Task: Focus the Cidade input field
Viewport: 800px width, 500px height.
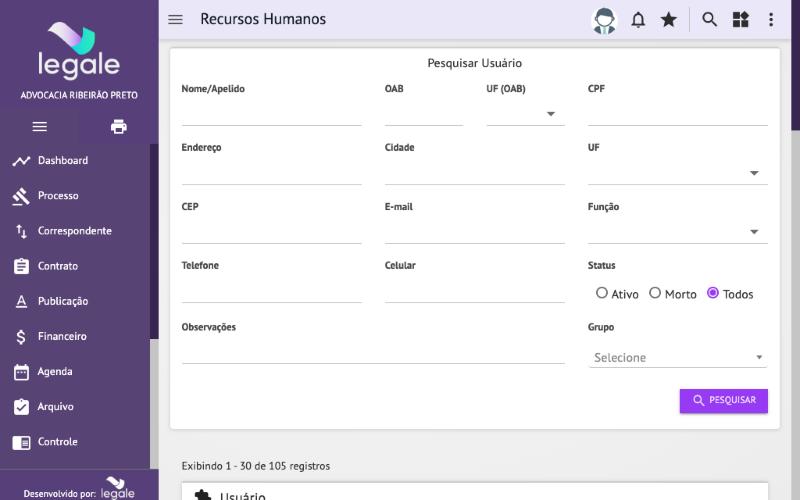Action: [x=474, y=173]
